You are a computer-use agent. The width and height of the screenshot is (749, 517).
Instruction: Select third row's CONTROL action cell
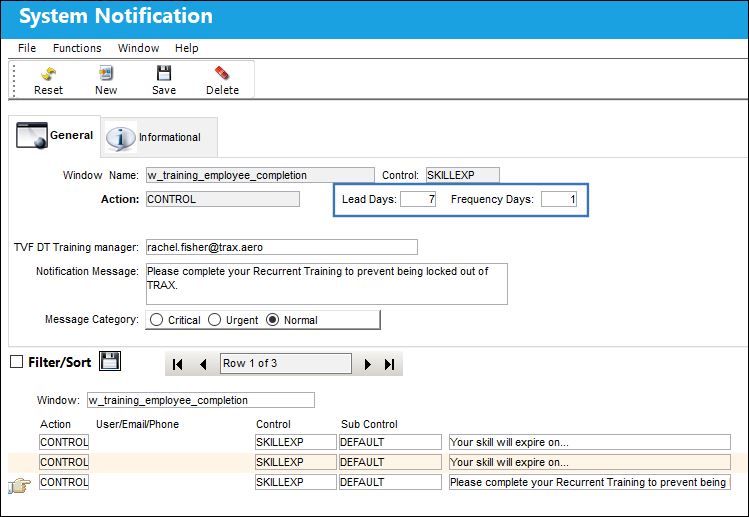[64, 482]
